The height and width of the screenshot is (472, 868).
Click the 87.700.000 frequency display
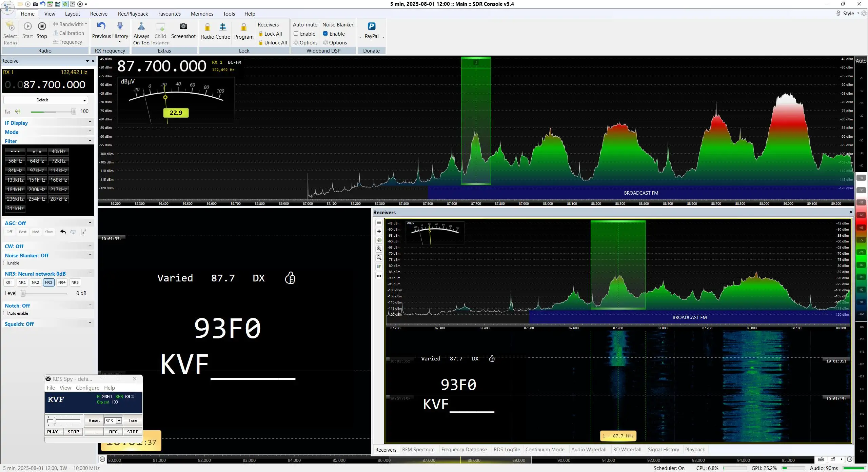pos(161,66)
